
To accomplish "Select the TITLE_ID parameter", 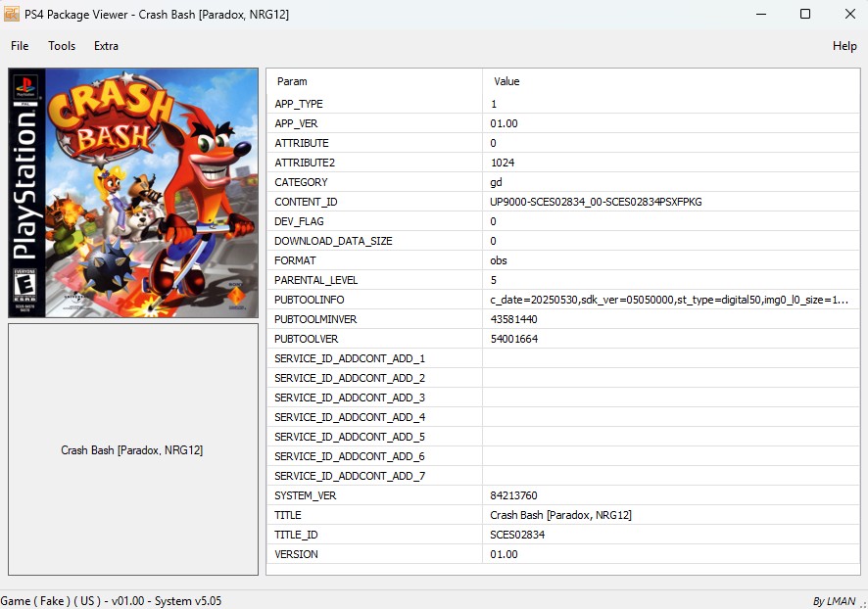I will click(x=296, y=535).
